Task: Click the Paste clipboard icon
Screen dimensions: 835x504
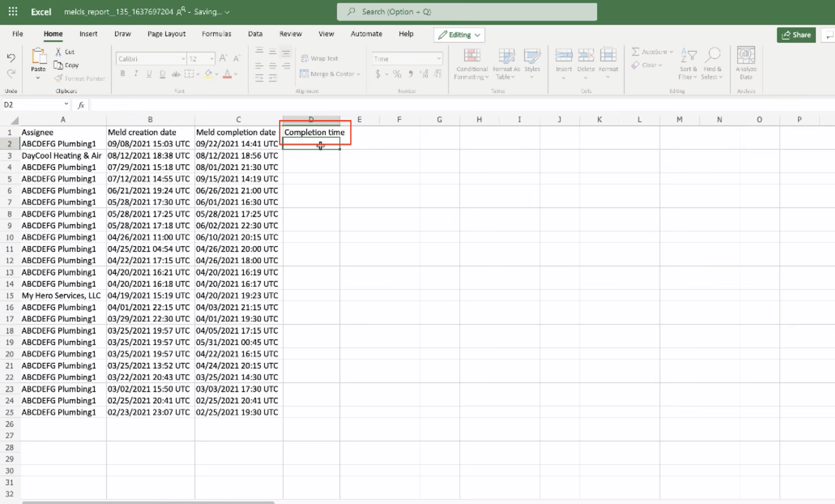Action: (x=39, y=56)
